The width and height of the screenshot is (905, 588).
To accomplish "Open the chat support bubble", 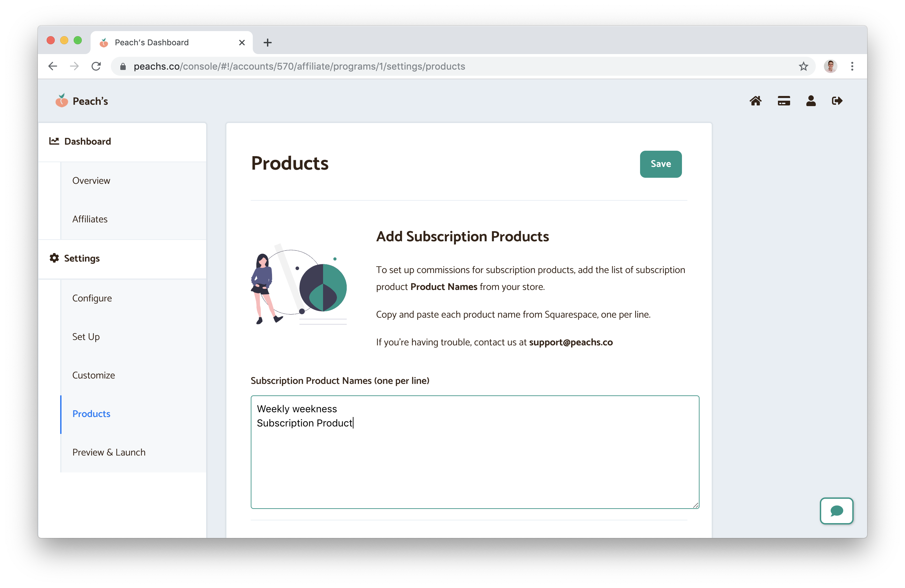I will click(836, 510).
